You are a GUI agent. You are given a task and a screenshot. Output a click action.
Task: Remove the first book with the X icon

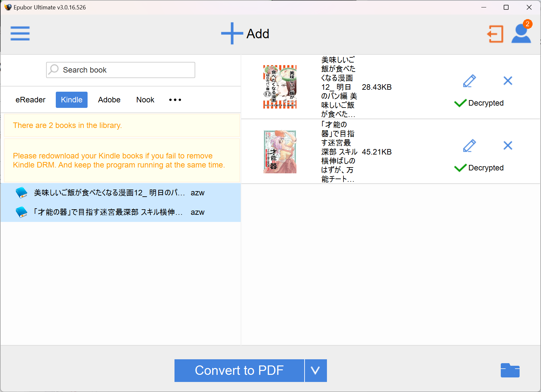pyautogui.click(x=508, y=81)
